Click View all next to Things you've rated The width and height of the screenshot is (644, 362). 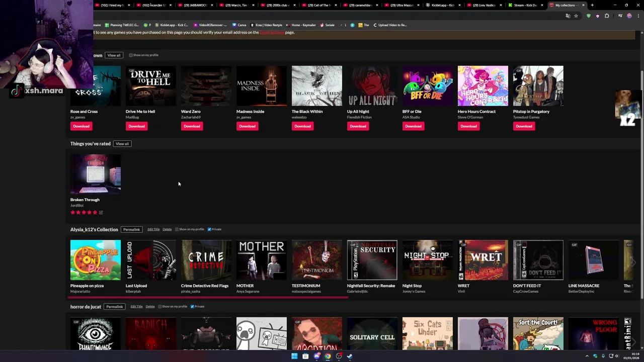(x=122, y=144)
